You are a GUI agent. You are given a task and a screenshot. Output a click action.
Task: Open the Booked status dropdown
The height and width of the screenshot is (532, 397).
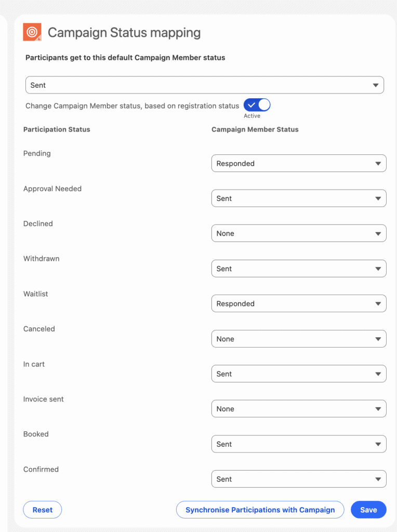tap(298, 444)
